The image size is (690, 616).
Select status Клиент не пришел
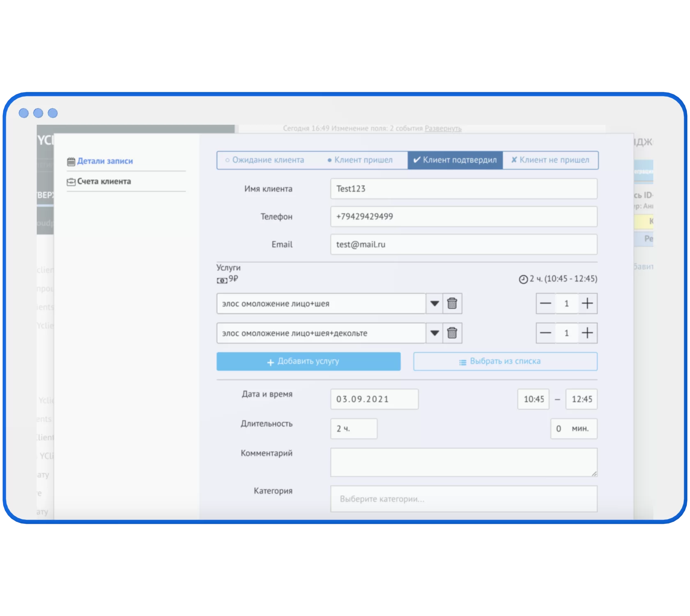550,160
